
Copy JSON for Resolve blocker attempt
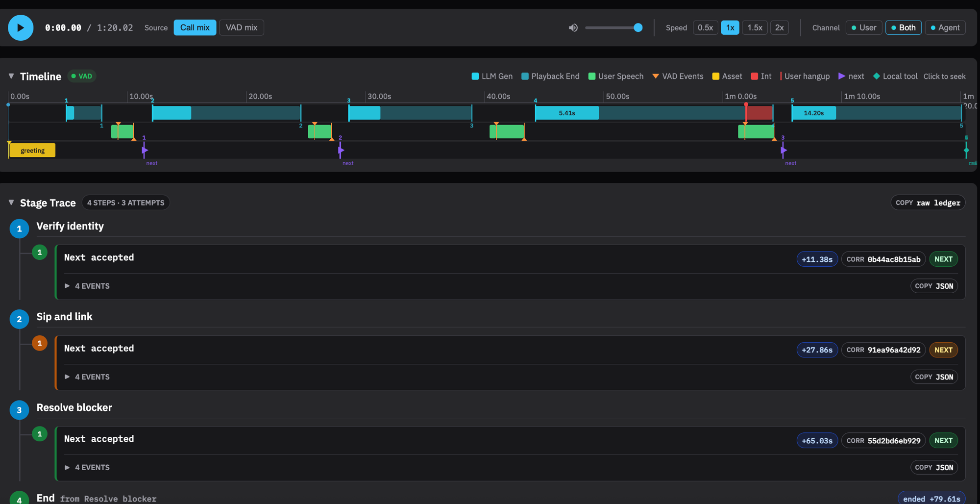point(934,467)
